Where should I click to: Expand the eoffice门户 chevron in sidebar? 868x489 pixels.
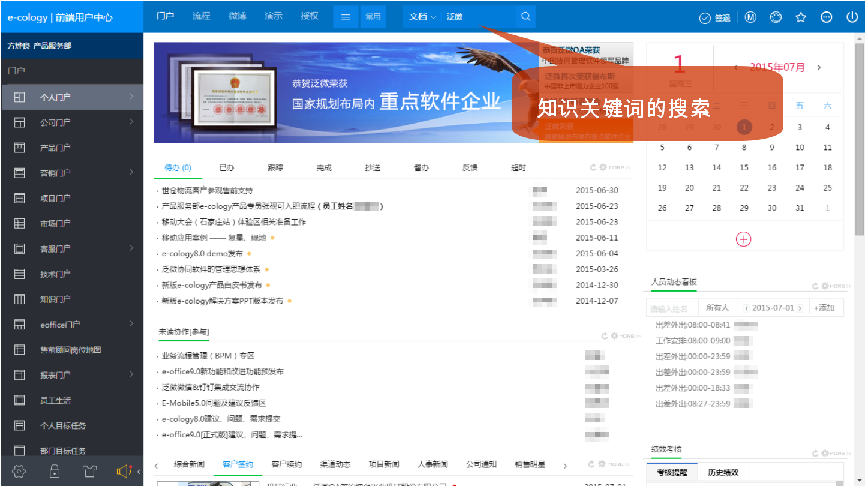tap(131, 324)
